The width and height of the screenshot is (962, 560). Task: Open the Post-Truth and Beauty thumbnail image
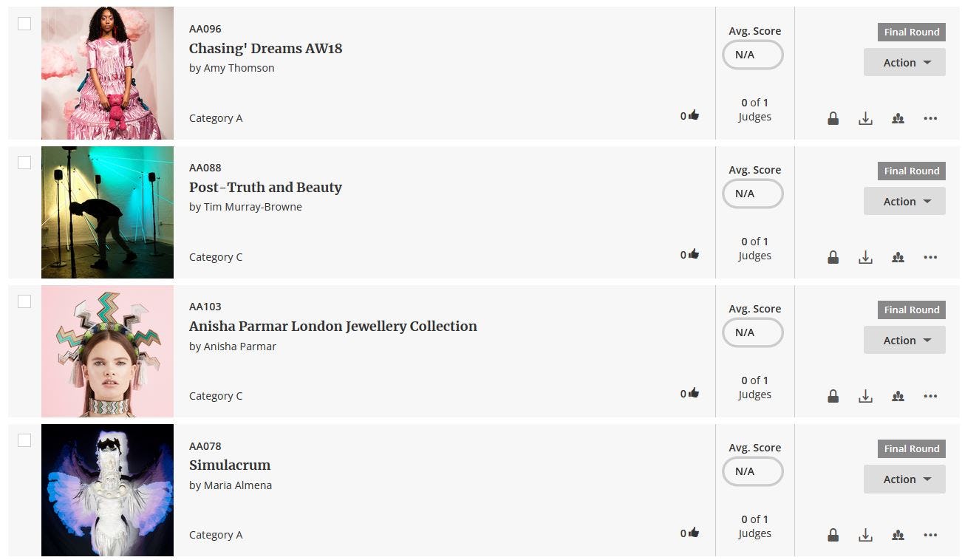coord(107,212)
